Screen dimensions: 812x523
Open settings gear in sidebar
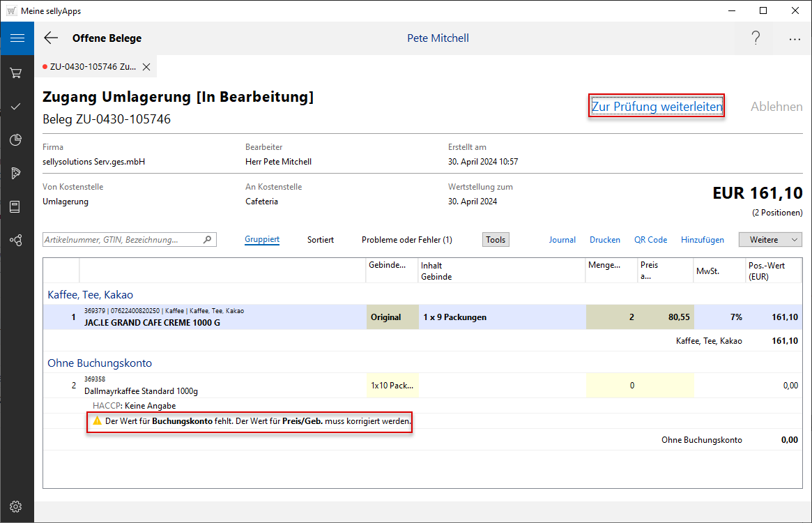[17, 506]
